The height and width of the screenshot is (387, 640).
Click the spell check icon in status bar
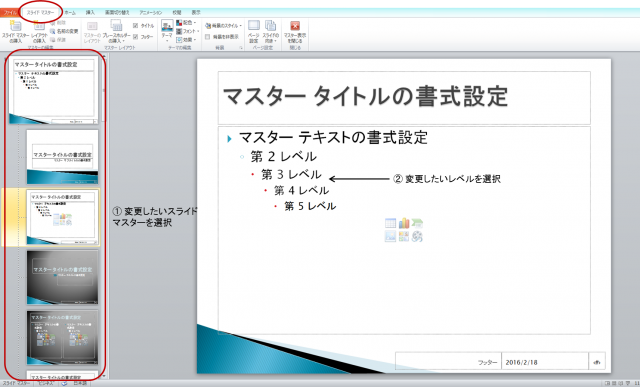(x=64, y=383)
